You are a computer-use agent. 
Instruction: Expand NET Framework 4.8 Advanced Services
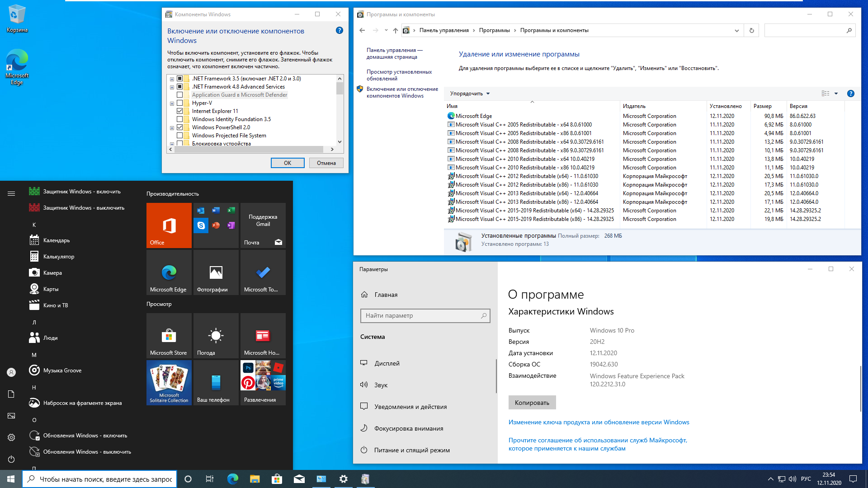point(172,86)
